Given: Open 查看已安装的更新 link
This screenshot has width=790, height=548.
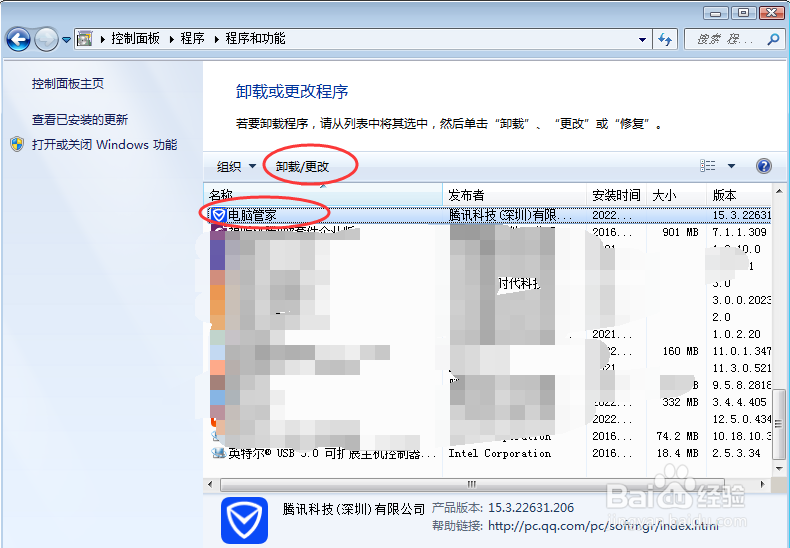Looking at the screenshot, I should point(80,120).
